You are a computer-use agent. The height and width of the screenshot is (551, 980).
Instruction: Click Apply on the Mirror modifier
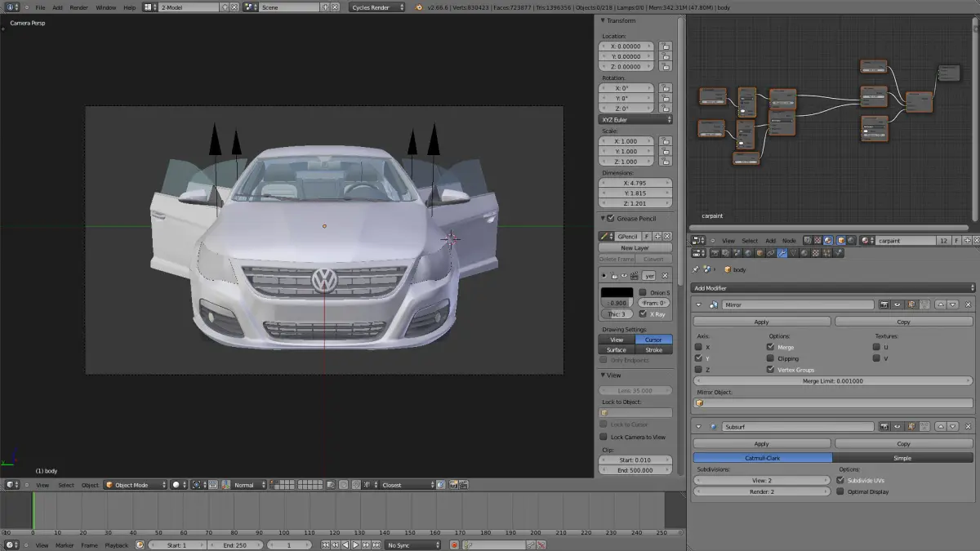pyautogui.click(x=761, y=322)
